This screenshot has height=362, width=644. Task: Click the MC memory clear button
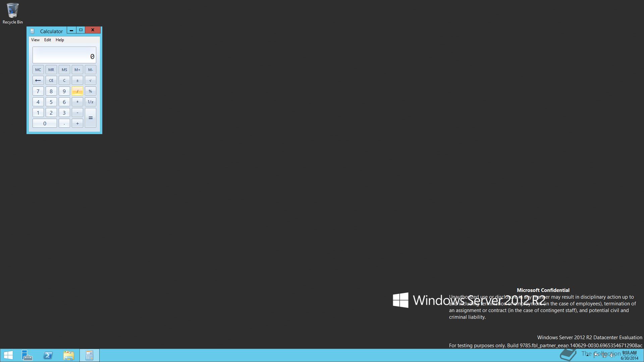coord(38,70)
